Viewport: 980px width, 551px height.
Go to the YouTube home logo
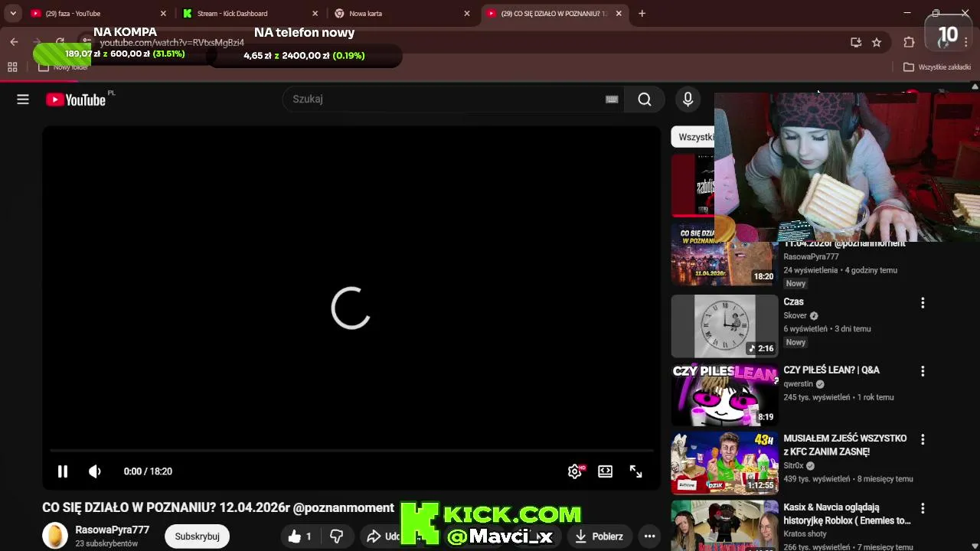(x=76, y=99)
